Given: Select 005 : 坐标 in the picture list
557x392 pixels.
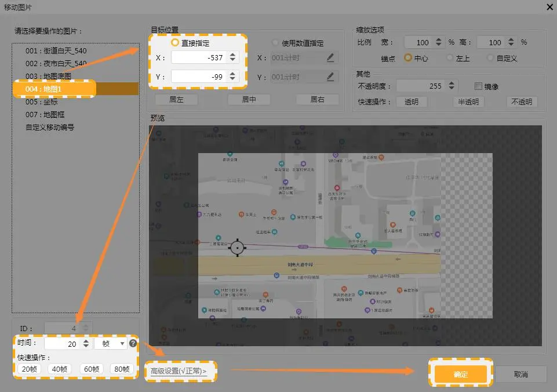Looking at the screenshot, I should [x=42, y=101].
